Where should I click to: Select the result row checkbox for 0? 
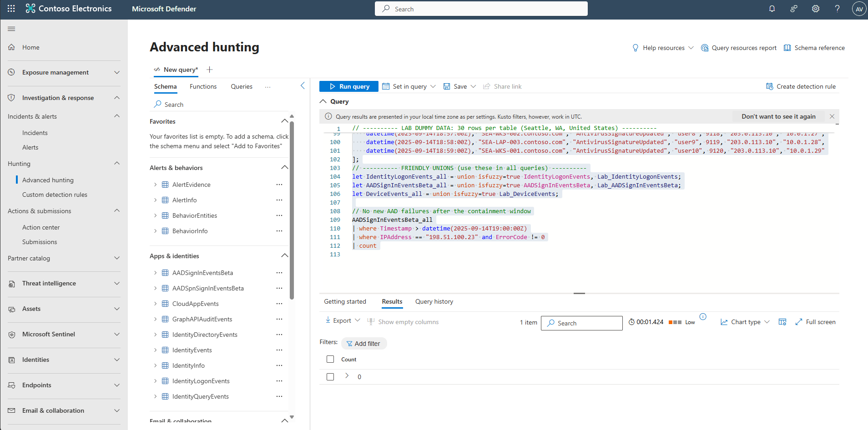pyautogui.click(x=330, y=377)
